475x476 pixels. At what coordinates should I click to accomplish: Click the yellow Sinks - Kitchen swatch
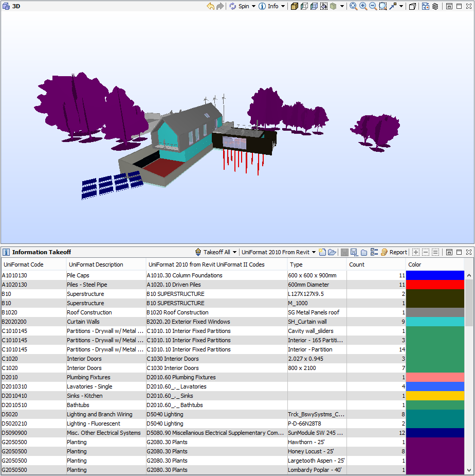435,396
